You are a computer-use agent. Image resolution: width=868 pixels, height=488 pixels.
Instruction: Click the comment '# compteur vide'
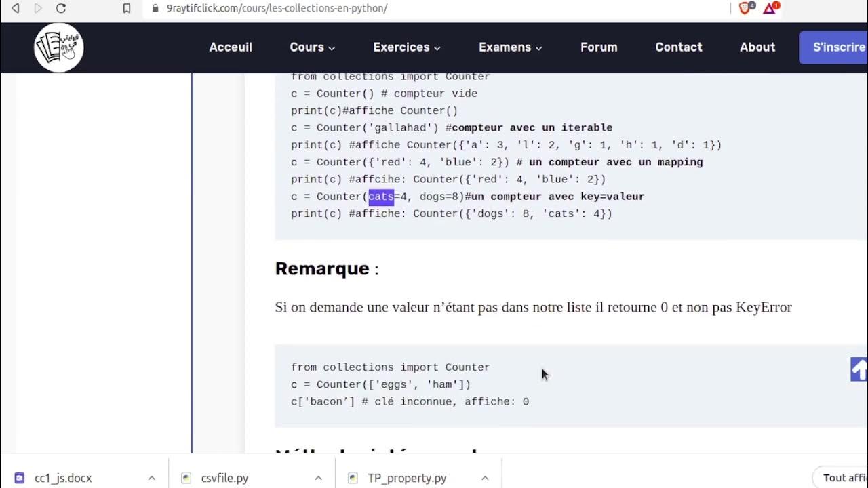click(429, 94)
